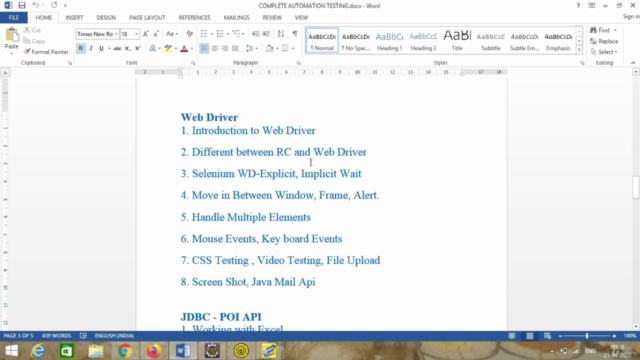Toggle Italic formatting
Image resolution: width=640 pixels, height=360 pixels.
point(91,49)
